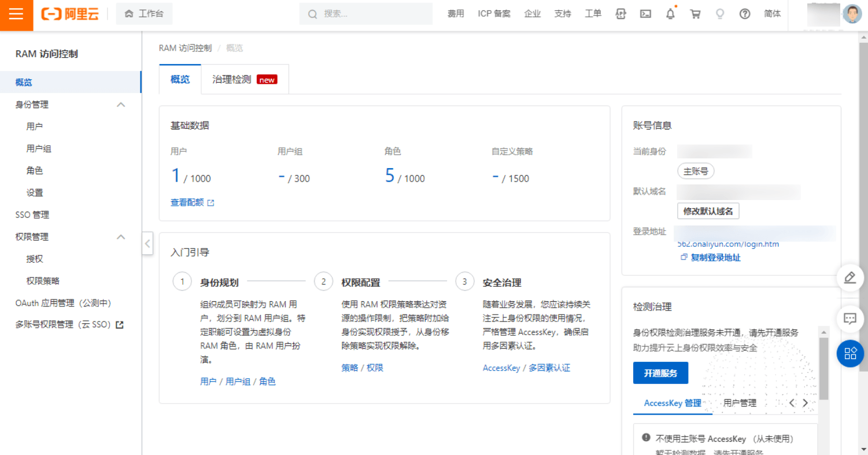Open 用户 in the sidebar
This screenshot has height=455, width=868.
[35, 127]
